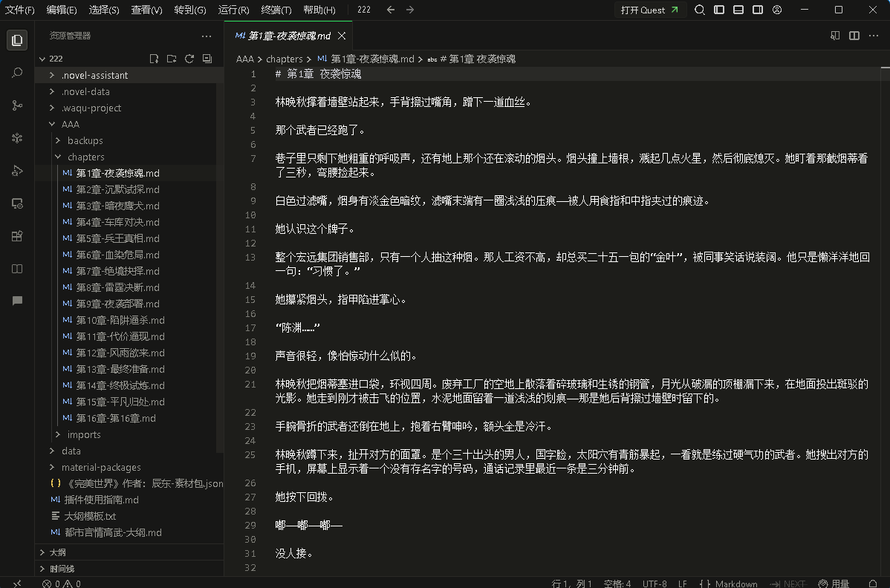
Task: Navigate back with the arrow button
Action: point(391,10)
